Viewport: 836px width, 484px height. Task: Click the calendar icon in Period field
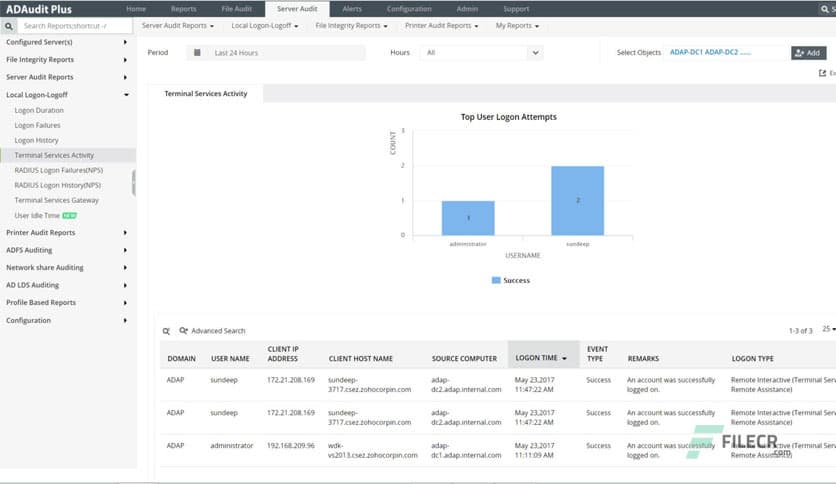[x=197, y=52]
